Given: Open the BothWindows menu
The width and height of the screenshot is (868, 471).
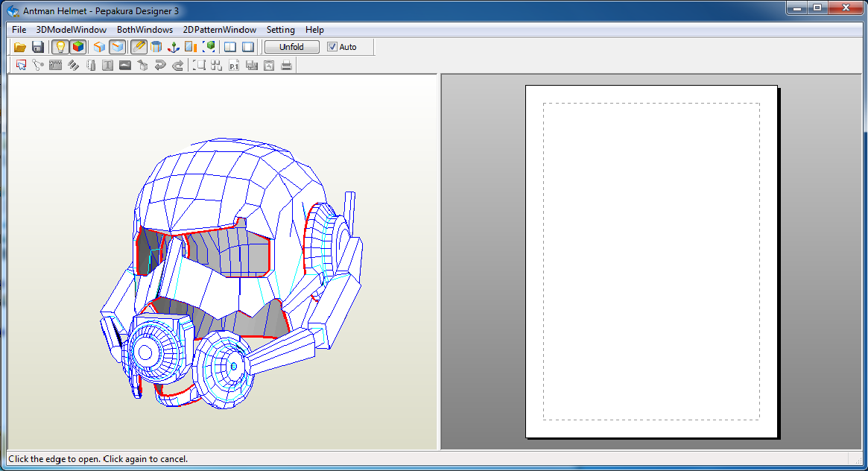Looking at the screenshot, I should 145,30.
